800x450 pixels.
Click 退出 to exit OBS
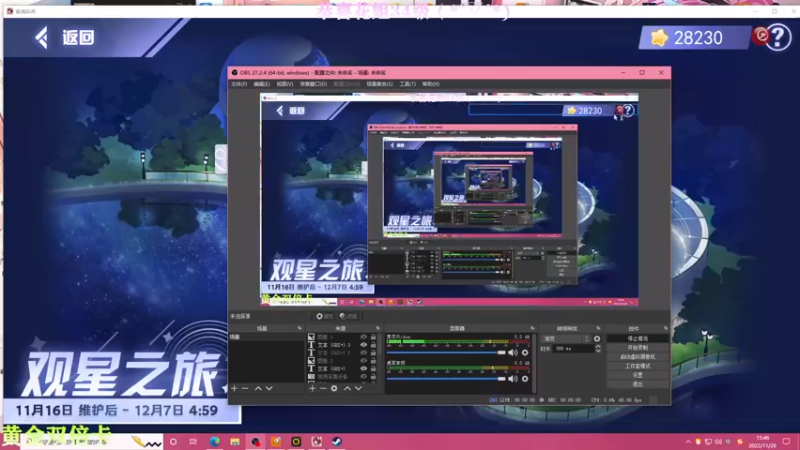click(x=638, y=384)
